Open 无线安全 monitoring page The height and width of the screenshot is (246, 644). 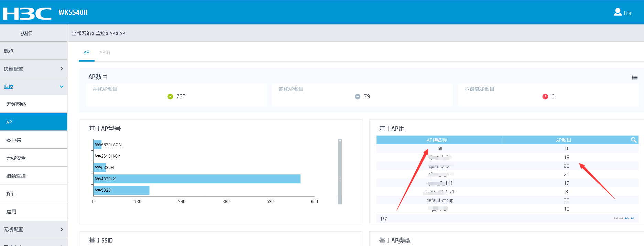[34, 158]
